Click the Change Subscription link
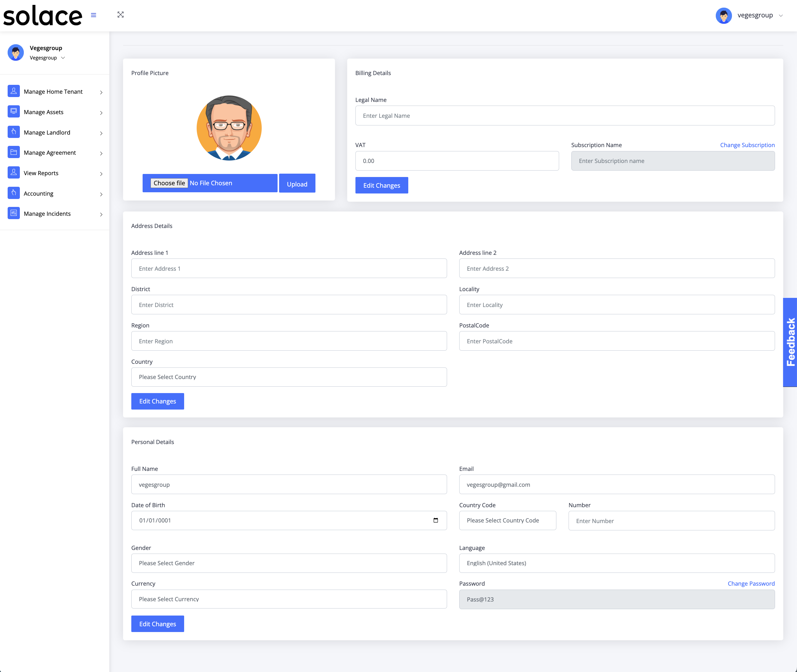 (x=747, y=145)
